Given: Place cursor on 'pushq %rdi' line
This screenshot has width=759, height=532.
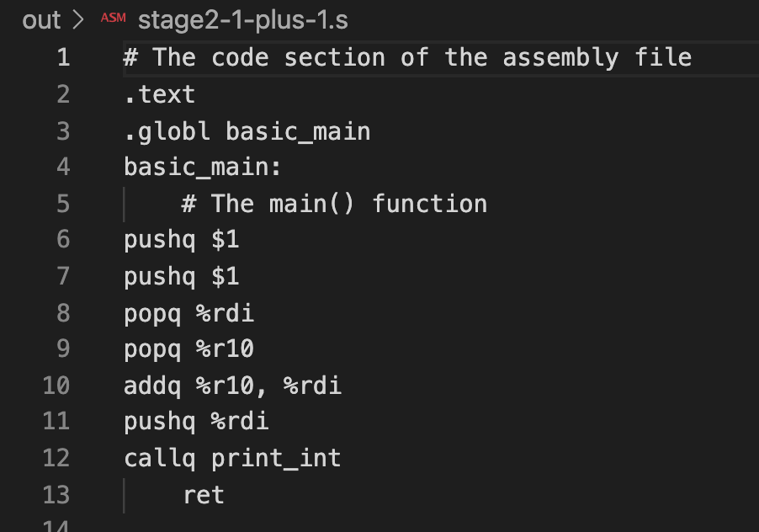Looking at the screenshot, I should coord(196,423).
